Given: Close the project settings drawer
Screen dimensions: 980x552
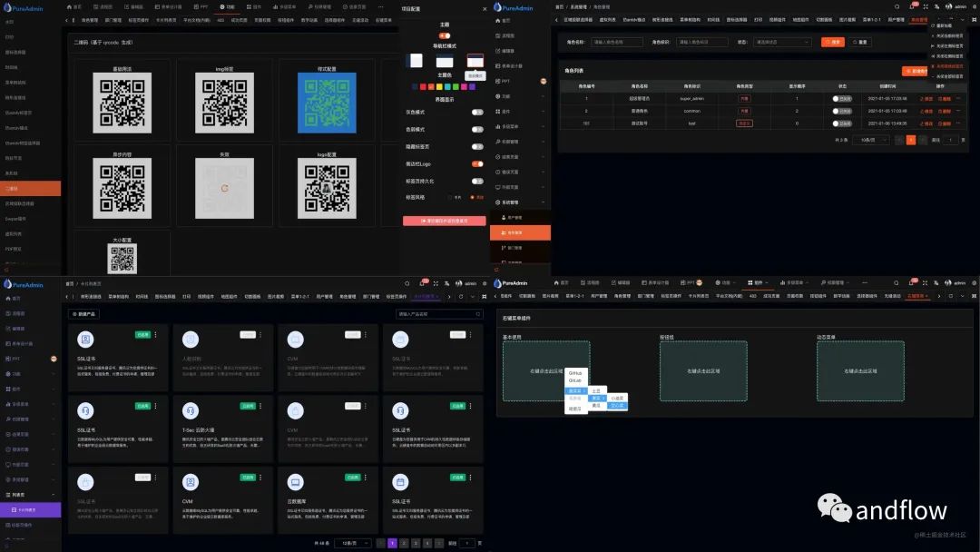Looking at the screenshot, I should [x=485, y=9].
